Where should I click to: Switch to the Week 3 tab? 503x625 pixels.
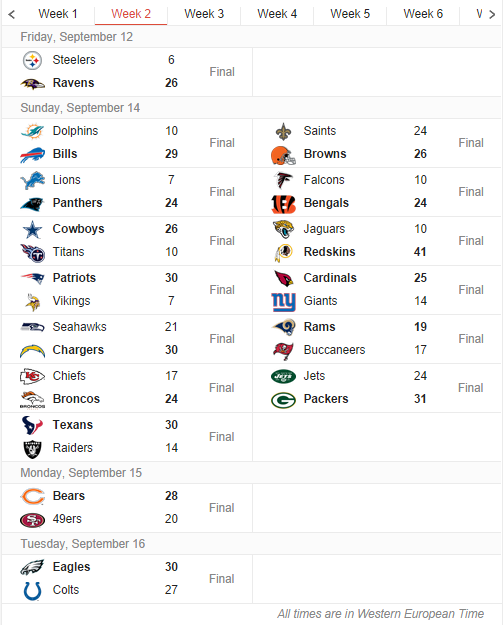click(204, 14)
